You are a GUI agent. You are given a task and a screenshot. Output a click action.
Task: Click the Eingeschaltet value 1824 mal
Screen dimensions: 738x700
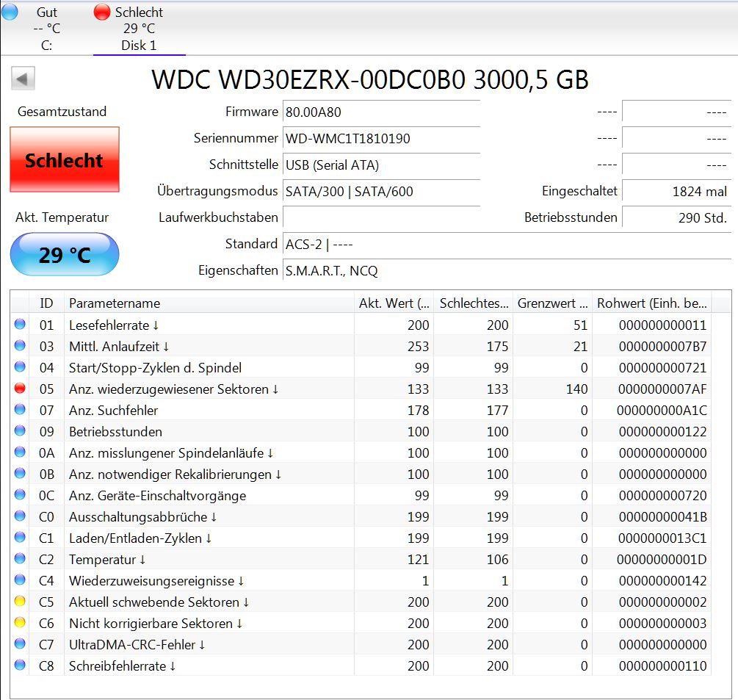pyautogui.click(x=677, y=192)
